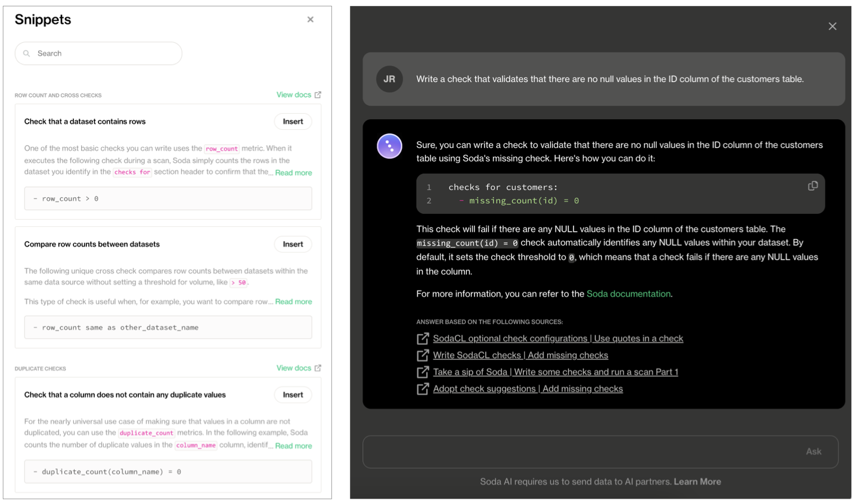This screenshot has width=856, height=504.
Task: Click the 'row_count same as other_dataset_name' code
Action: click(168, 328)
